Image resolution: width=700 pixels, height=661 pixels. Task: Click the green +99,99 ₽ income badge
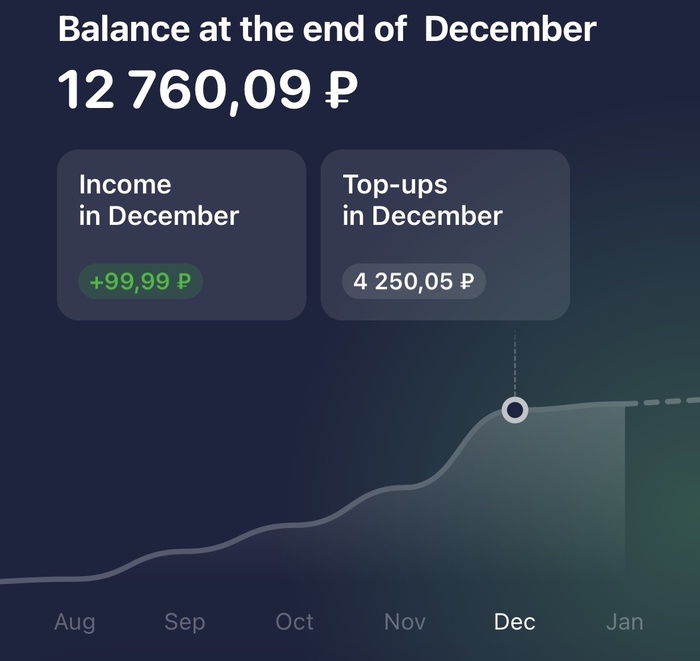(x=140, y=282)
